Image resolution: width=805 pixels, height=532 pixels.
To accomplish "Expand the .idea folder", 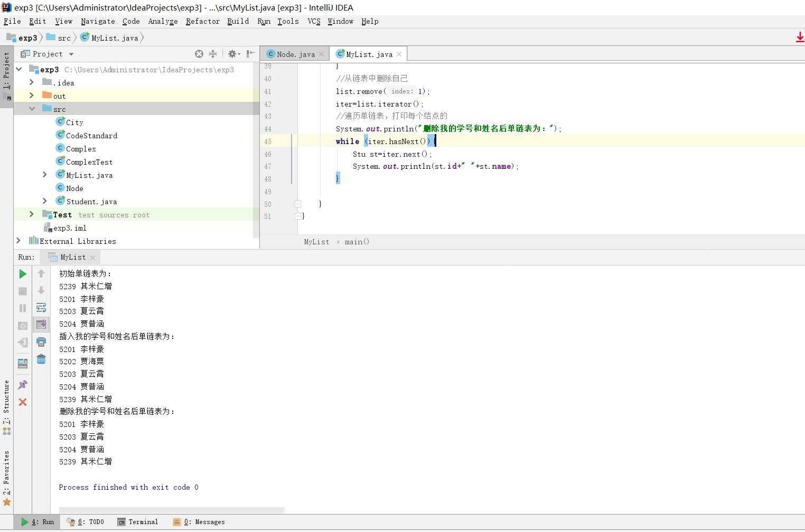I will 32,82.
